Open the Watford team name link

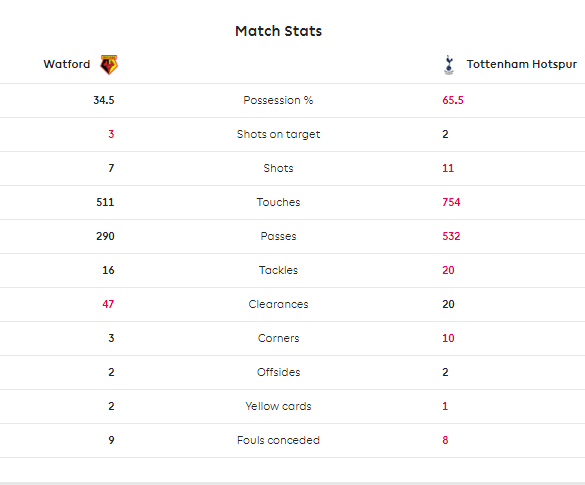pos(67,64)
